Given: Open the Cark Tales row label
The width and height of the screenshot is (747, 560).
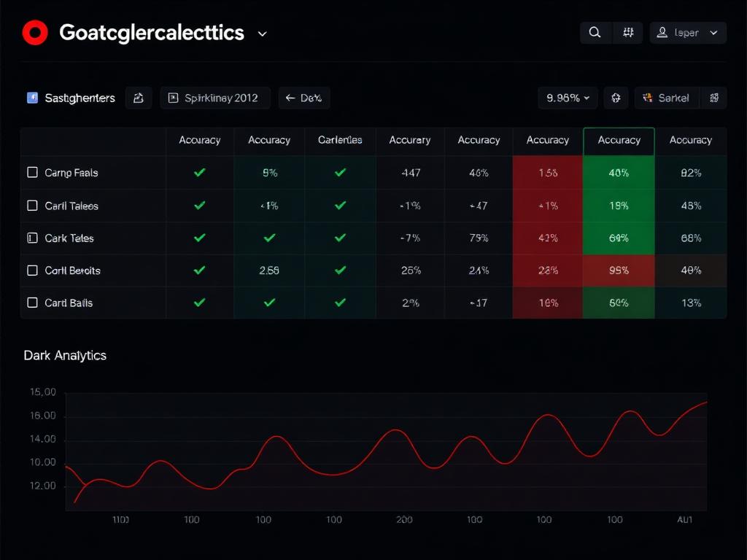Looking at the screenshot, I should click(x=69, y=238).
